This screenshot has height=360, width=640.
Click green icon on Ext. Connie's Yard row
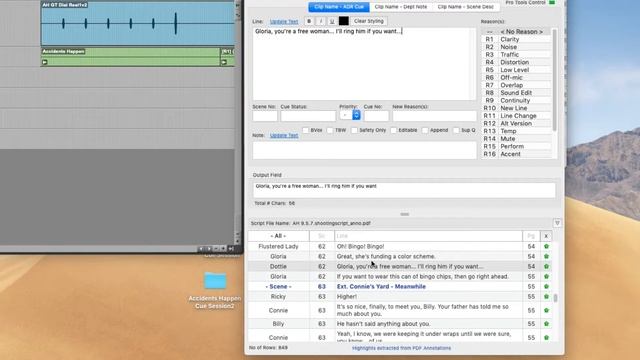[547, 287]
